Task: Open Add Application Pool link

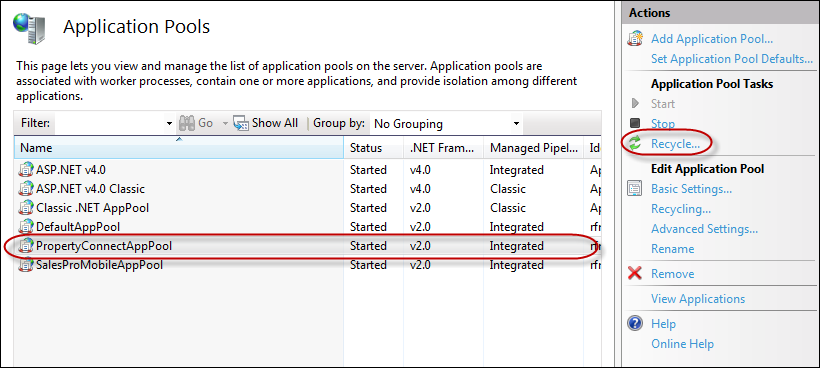Action: point(712,39)
